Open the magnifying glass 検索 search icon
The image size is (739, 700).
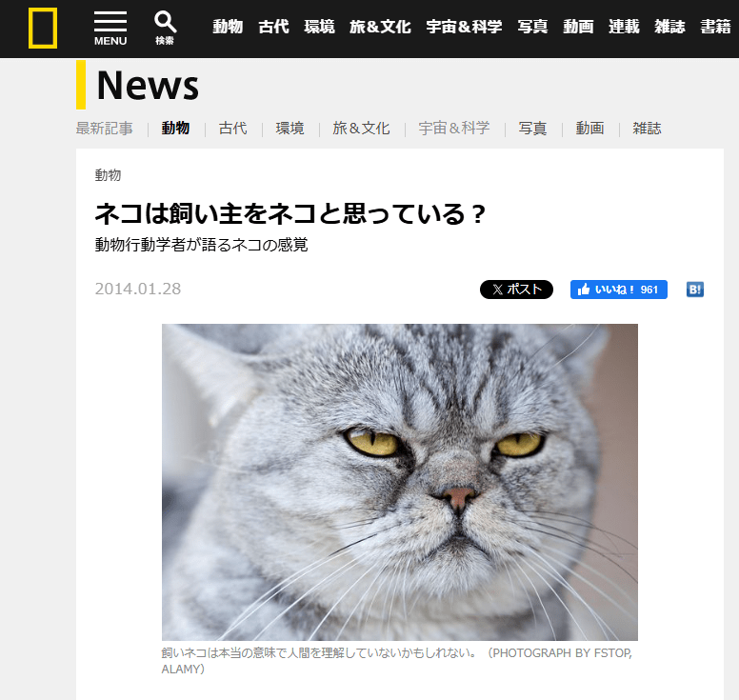(x=165, y=29)
